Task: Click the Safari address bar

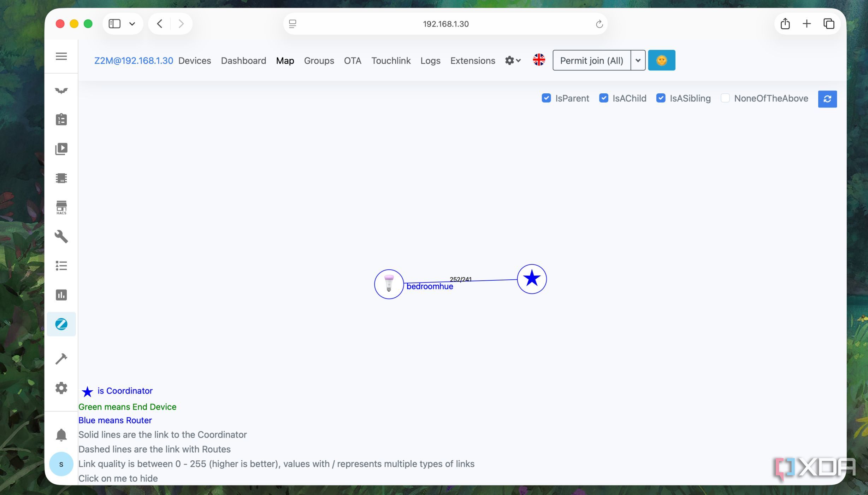Action: click(x=445, y=24)
